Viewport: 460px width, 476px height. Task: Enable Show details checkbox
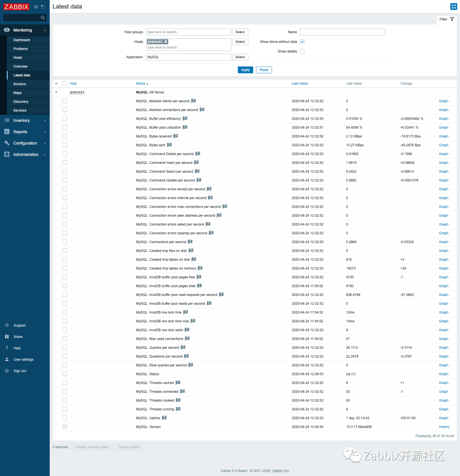click(302, 51)
